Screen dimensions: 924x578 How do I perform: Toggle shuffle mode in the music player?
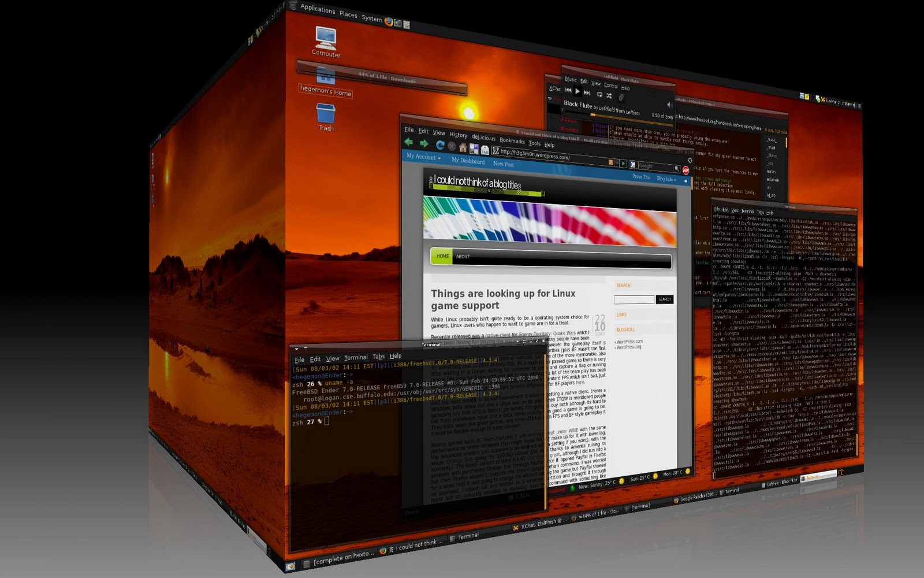pyautogui.click(x=609, y=97)
